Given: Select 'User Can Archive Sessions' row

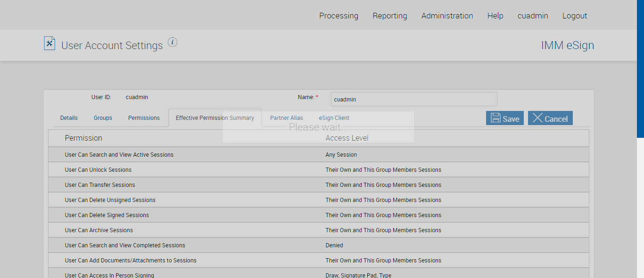Looking at the screenshot, I should pyautogui.click(x=319, y=230).
